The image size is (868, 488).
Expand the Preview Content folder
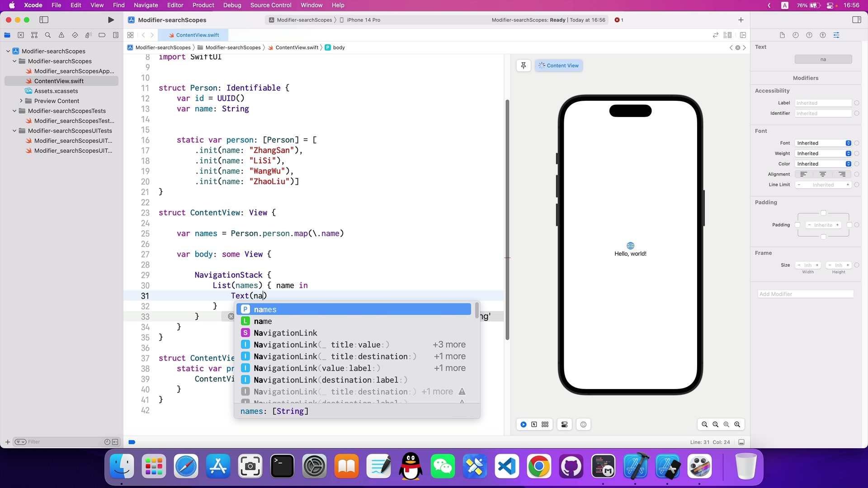tap(21, 101)
